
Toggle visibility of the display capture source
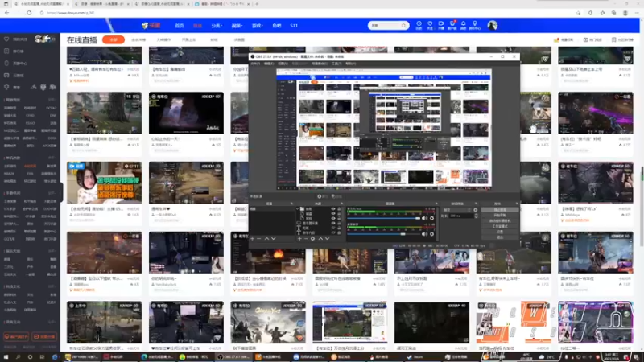point(333,223)
